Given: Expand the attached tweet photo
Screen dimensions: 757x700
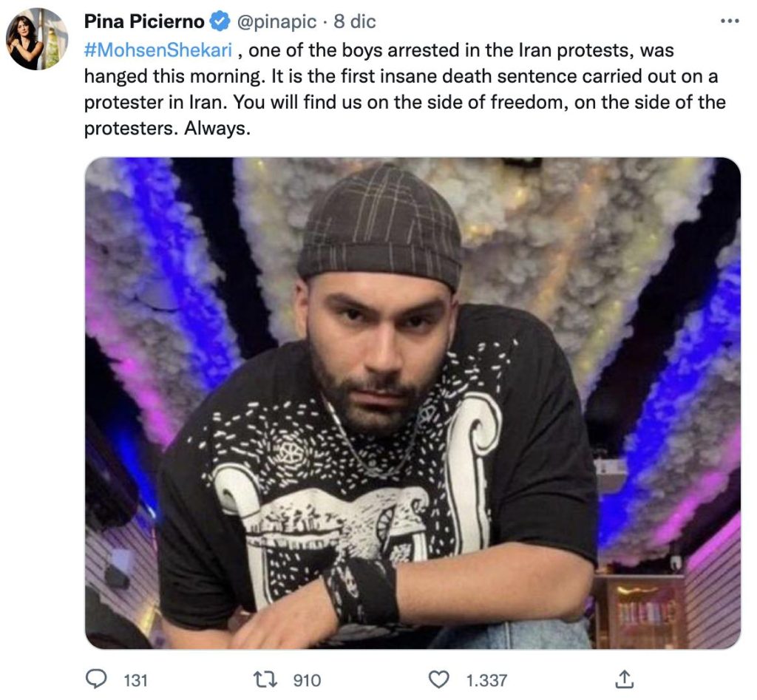Looking at the screenshot, I should pyautogui.click(x=413, y=403).
